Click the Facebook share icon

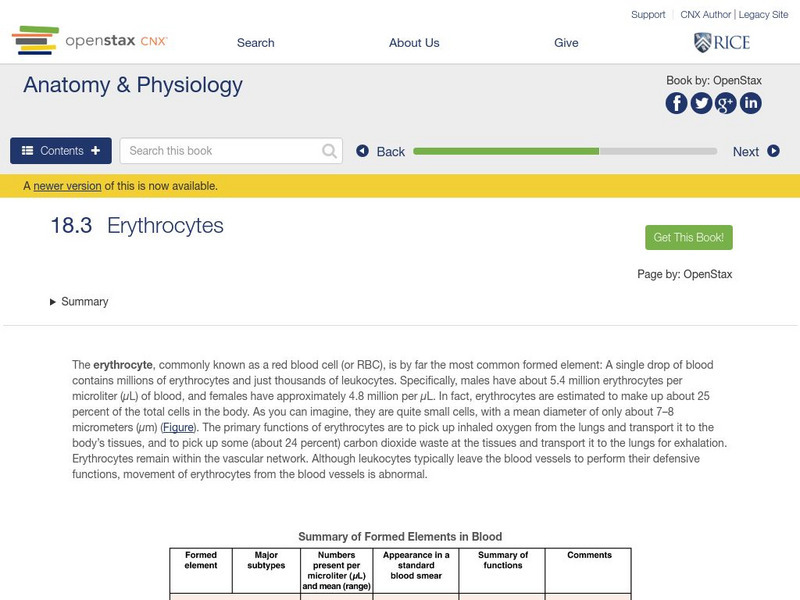[x=677, y=103]
